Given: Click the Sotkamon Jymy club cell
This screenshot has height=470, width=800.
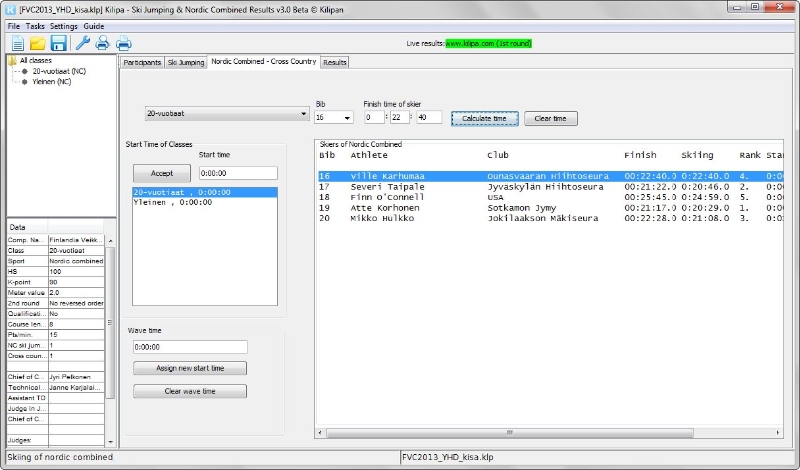Looking at the screenshot, I should (x=521, y=208).
